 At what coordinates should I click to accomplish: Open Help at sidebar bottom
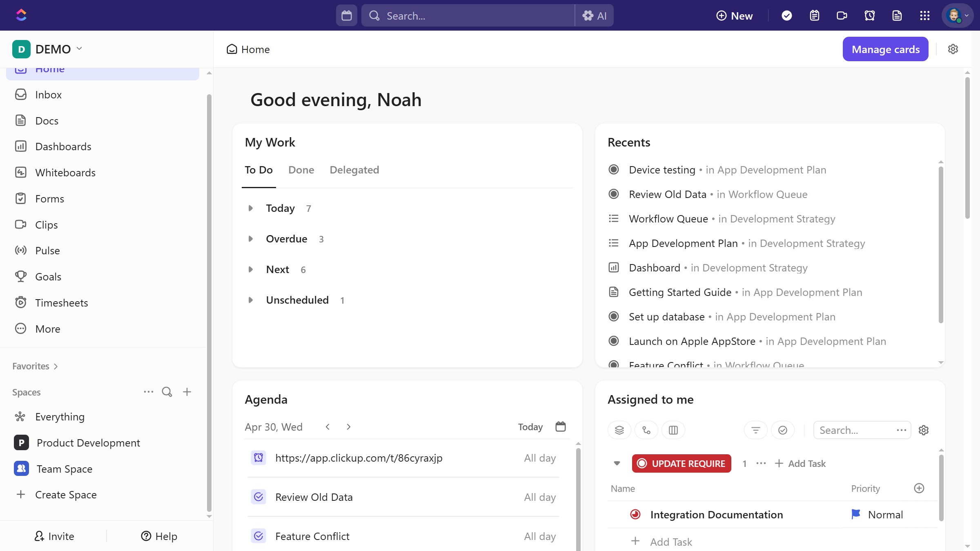click(159, 536)
